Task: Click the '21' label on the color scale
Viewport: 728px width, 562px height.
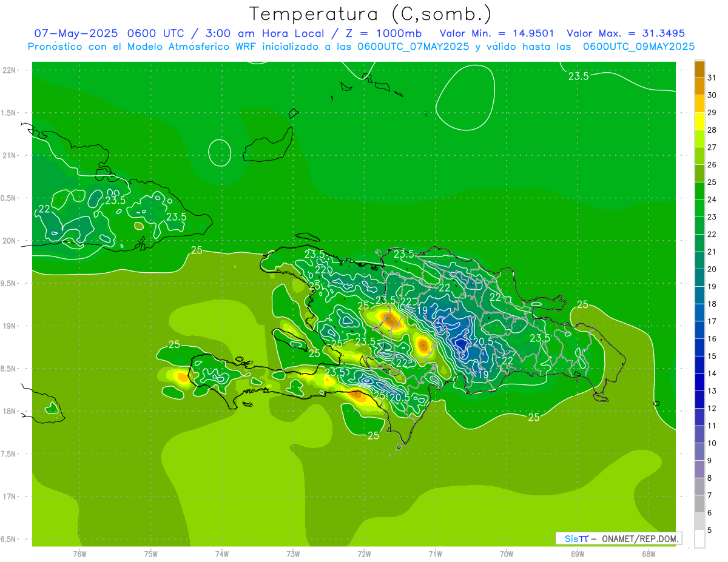Action: tap(712, 252)
